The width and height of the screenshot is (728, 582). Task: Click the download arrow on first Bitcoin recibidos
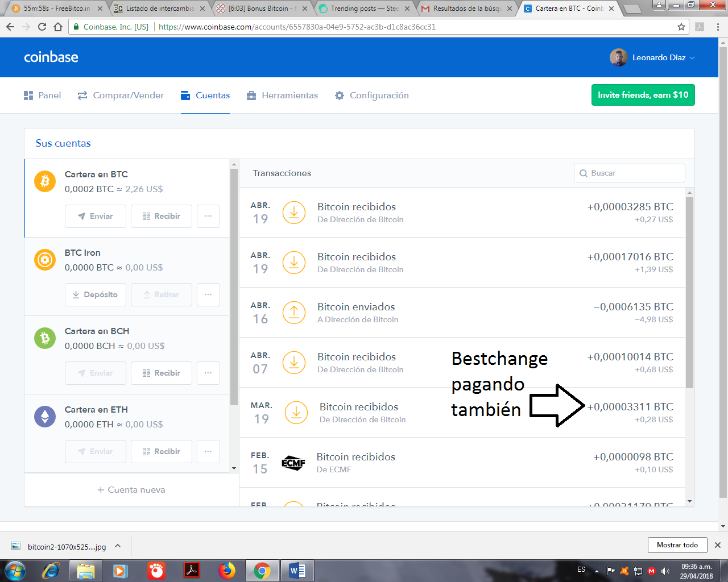(294, 213)
